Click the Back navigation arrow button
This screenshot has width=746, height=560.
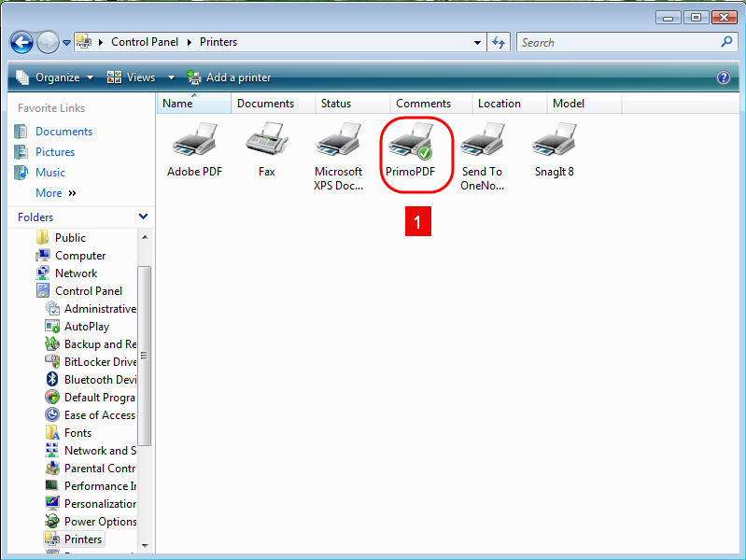[x=21, y=43]
